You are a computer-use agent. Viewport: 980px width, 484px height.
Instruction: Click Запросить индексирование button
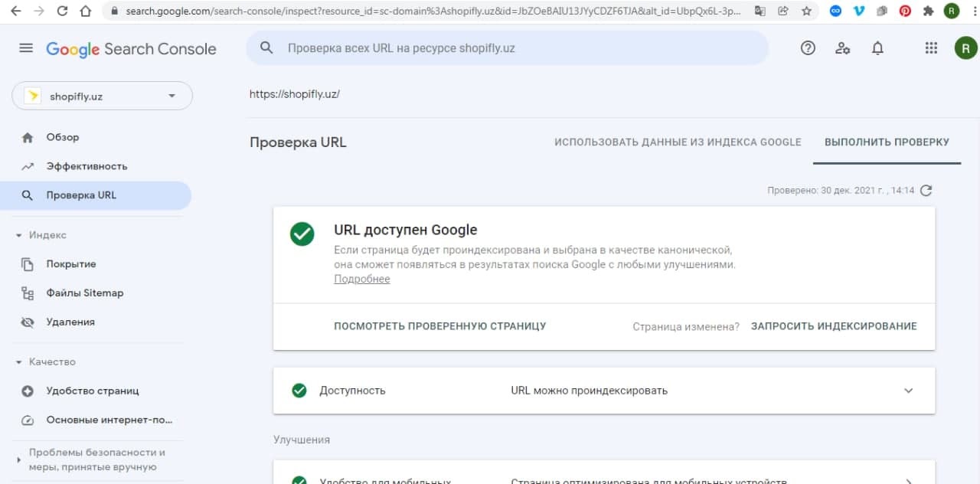833,326
